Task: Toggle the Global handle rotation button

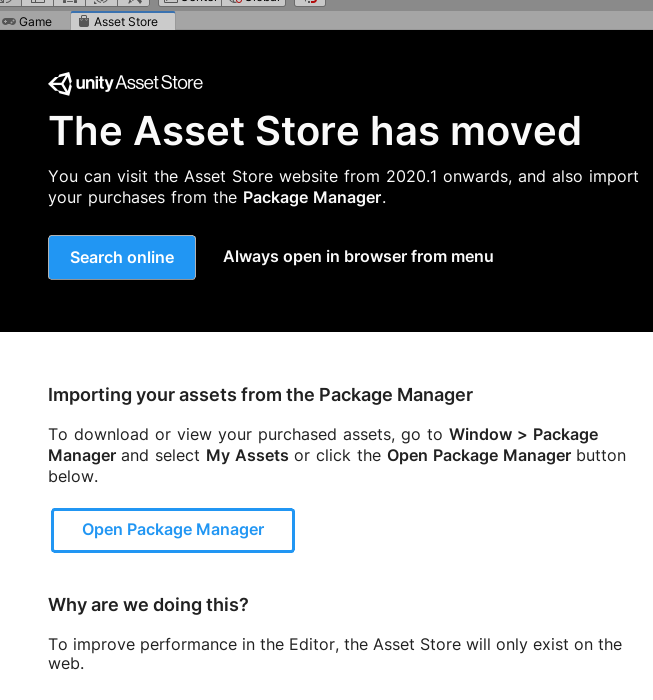Action: click(x=256, y=2)
